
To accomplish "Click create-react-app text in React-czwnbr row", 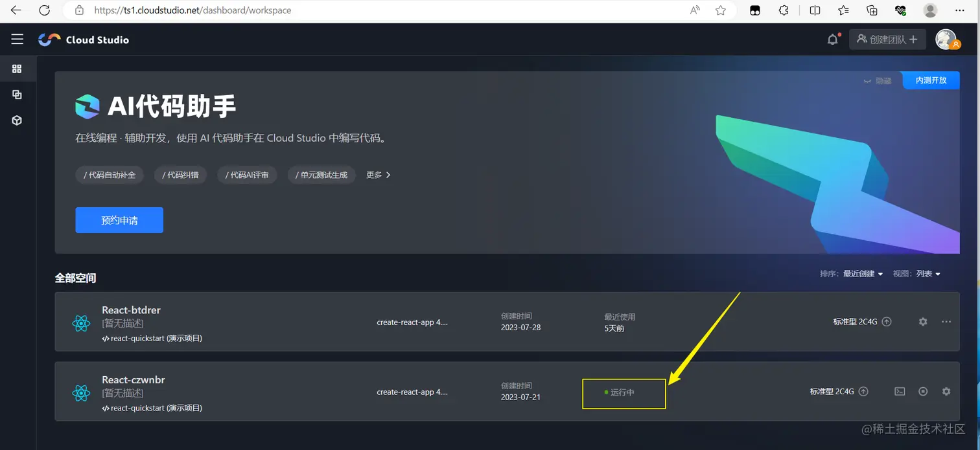I will pyautogui.click(x=412, y=392).
